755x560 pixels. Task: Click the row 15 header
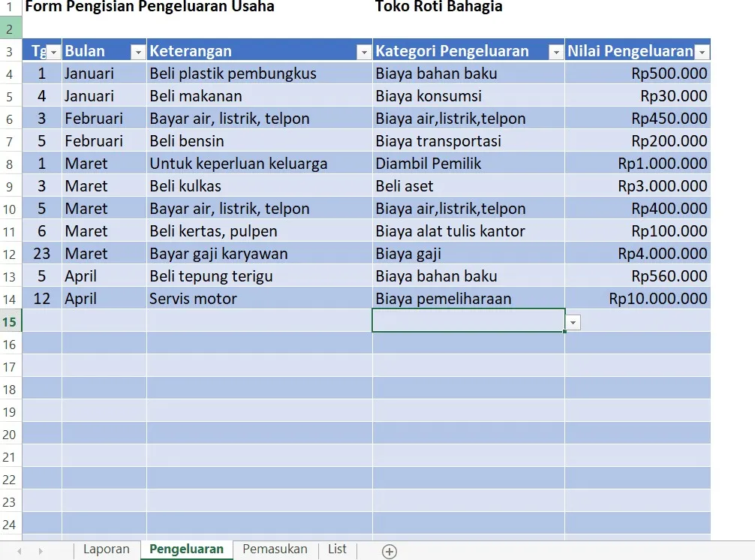11,321
